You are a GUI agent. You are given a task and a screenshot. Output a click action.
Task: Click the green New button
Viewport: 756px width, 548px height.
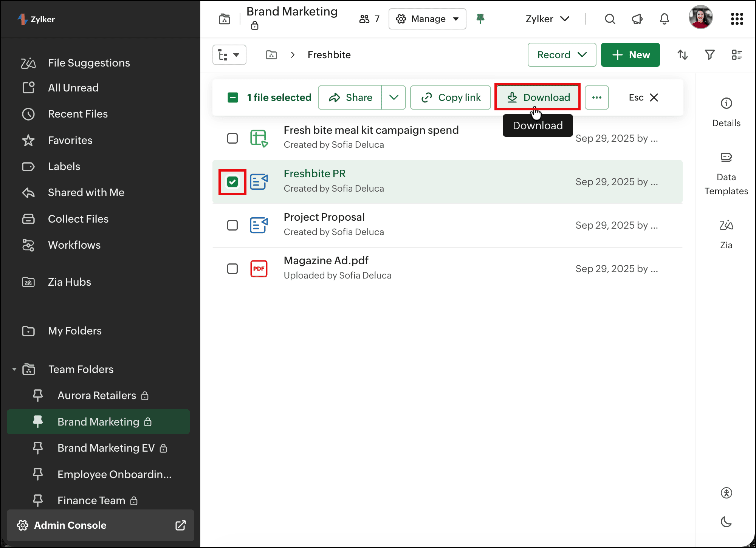[630, 55]
